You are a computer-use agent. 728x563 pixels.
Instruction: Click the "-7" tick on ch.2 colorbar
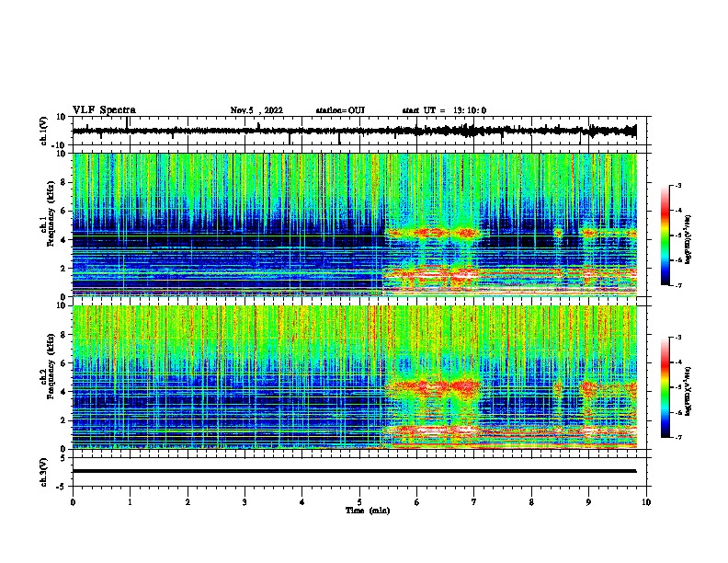coord(678,438)
